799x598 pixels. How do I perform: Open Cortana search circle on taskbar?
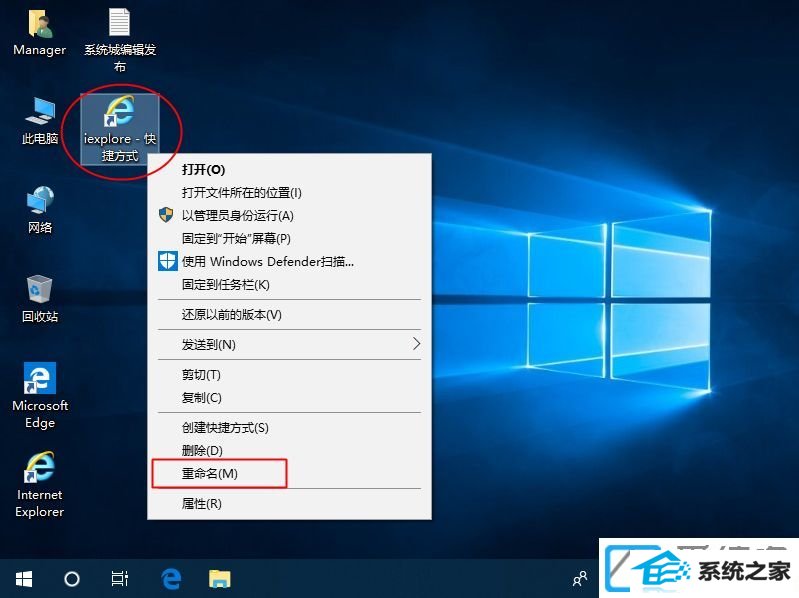72,579
